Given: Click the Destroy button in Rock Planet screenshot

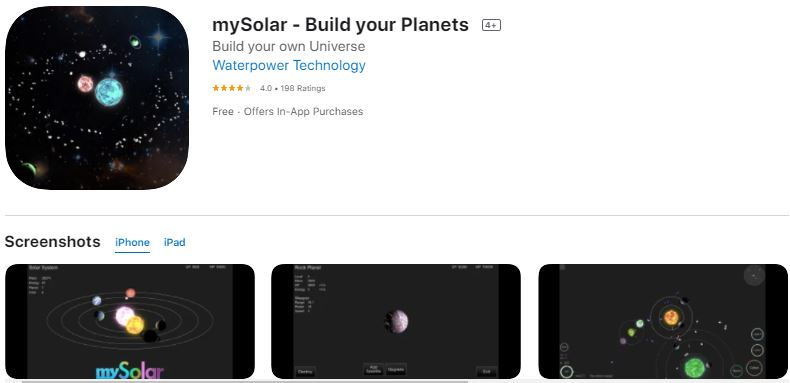Looking at the screenshot, I should click(305, 372).
